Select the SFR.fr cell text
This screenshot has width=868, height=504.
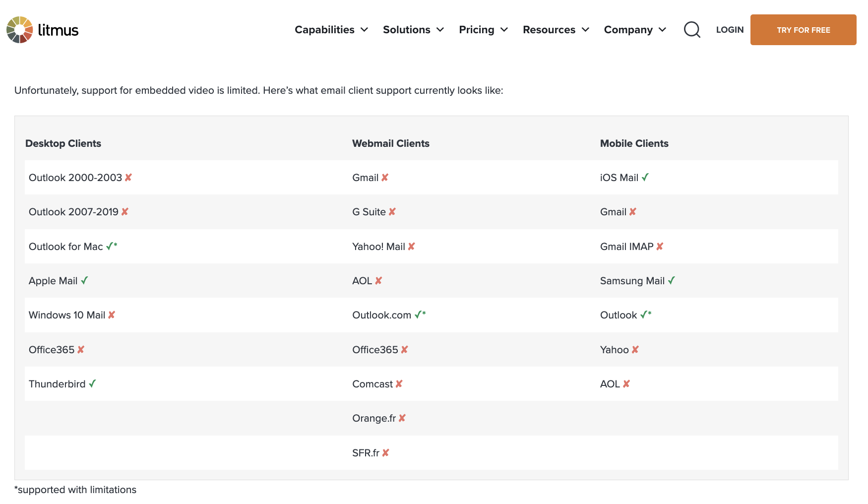pyautogui.click(x=366, y=453)
